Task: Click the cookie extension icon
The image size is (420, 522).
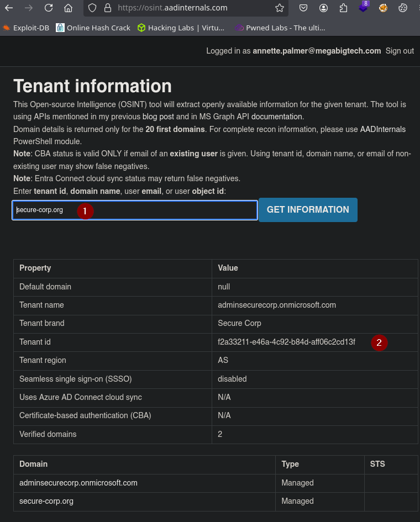Action: tap(403, 8)
